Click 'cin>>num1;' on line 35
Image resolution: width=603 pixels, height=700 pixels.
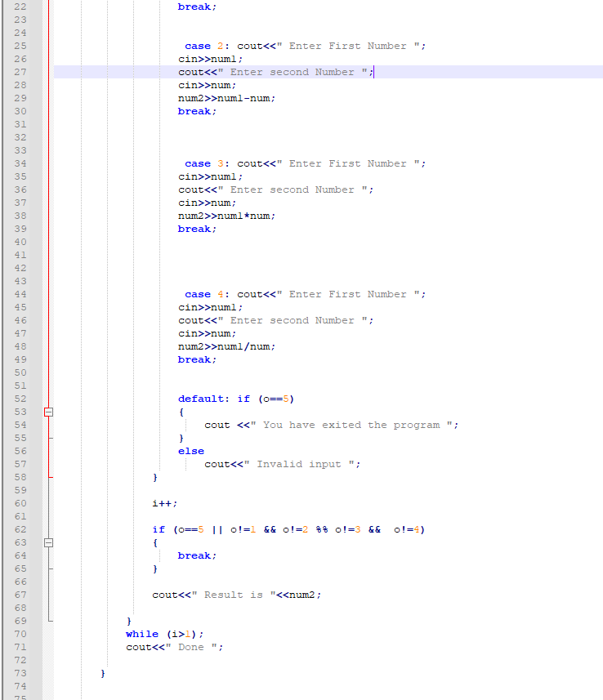[x=210, y=176]
